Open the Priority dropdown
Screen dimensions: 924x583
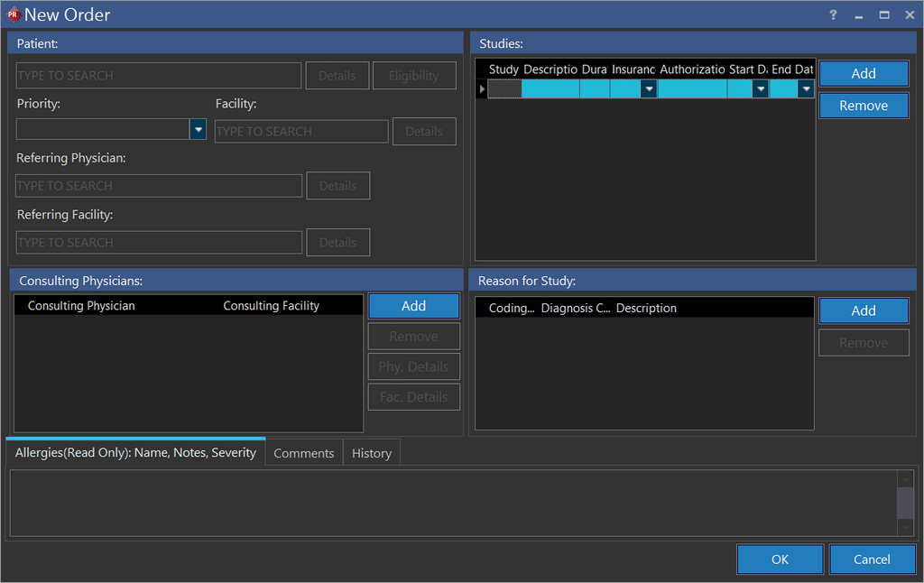[198, 130]
